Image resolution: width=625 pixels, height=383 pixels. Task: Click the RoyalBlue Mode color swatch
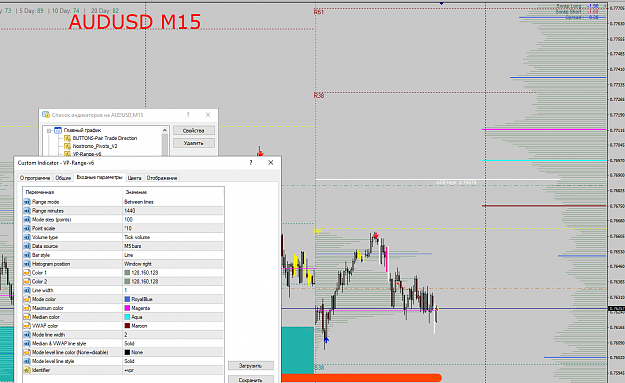127,299
